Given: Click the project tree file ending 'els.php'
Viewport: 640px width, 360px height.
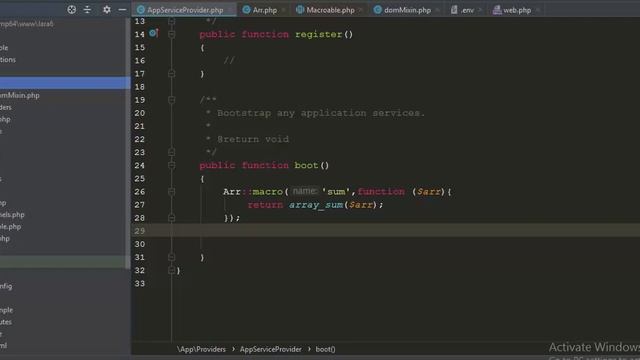Looking at the screenshot, I should [12, 214].
